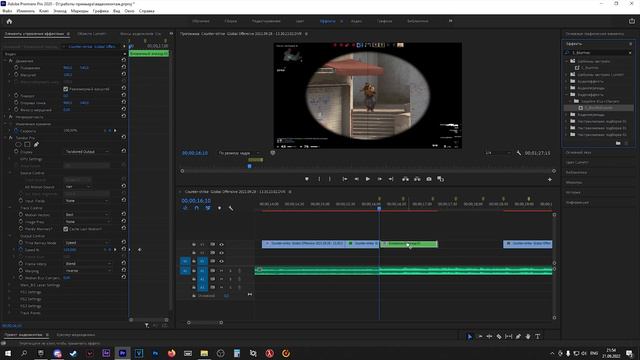Switch to the media browser tab
Image resolution: width=640 pixels, height=360 pixels.
76,335
